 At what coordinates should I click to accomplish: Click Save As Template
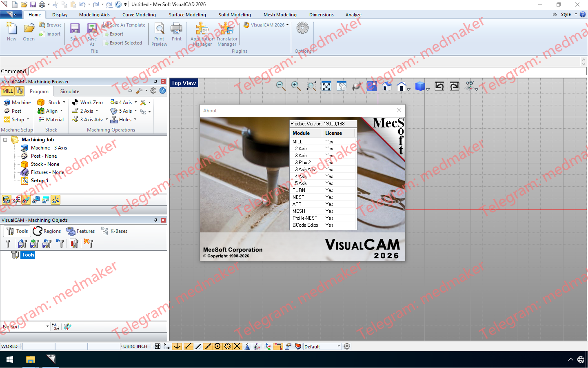tap(124, 25)
